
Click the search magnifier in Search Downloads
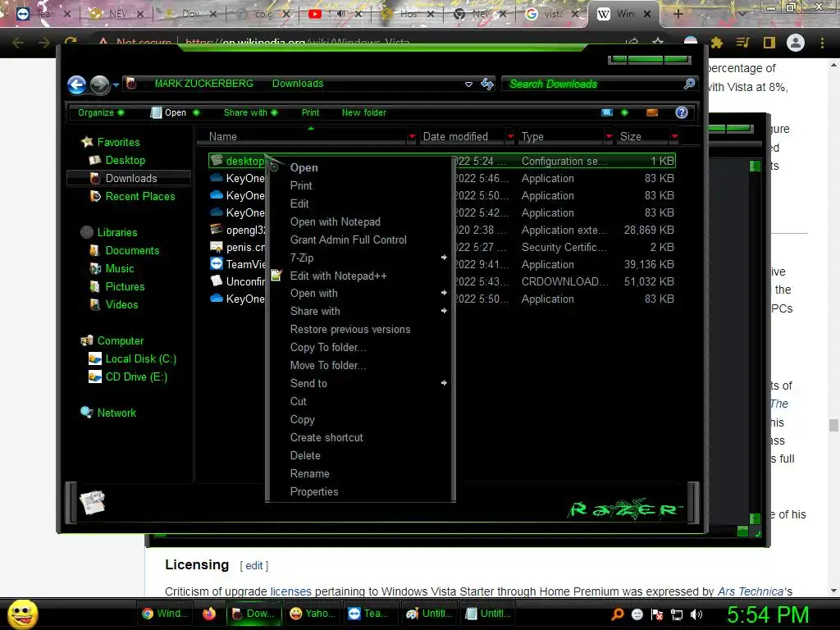coord(689,84)
